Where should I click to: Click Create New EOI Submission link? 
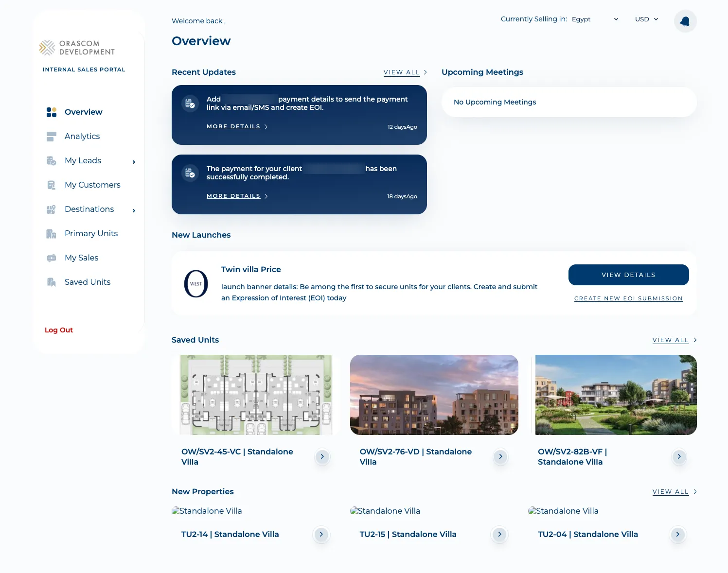point(628,298)
